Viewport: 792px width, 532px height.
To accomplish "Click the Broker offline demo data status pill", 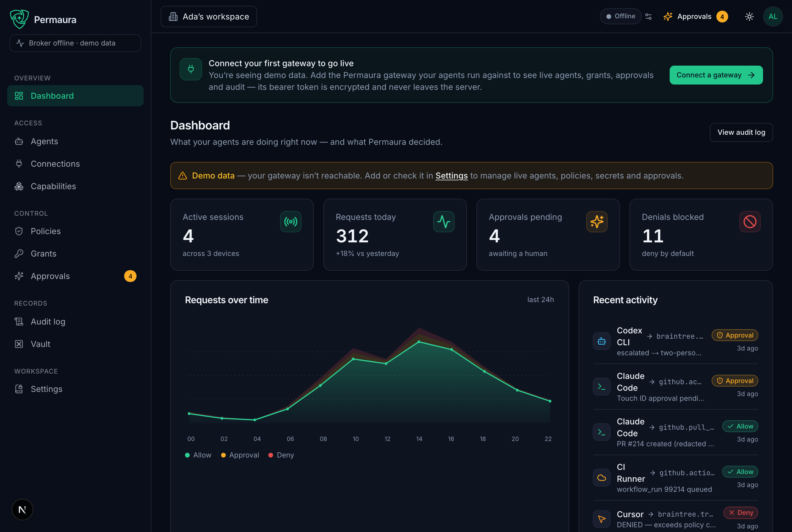I will click(x=75, y=43).
